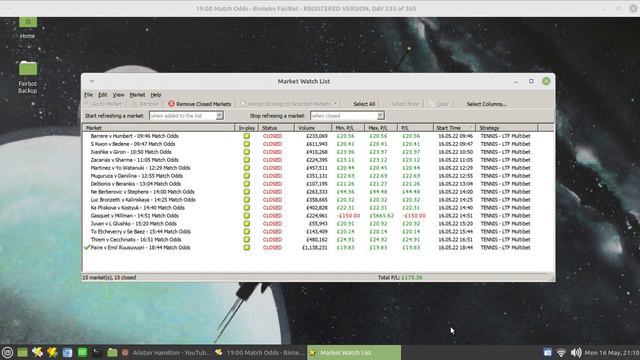Click blue browser icon in taskbar
The image size is (640, 360).
[x=67, y=353]
